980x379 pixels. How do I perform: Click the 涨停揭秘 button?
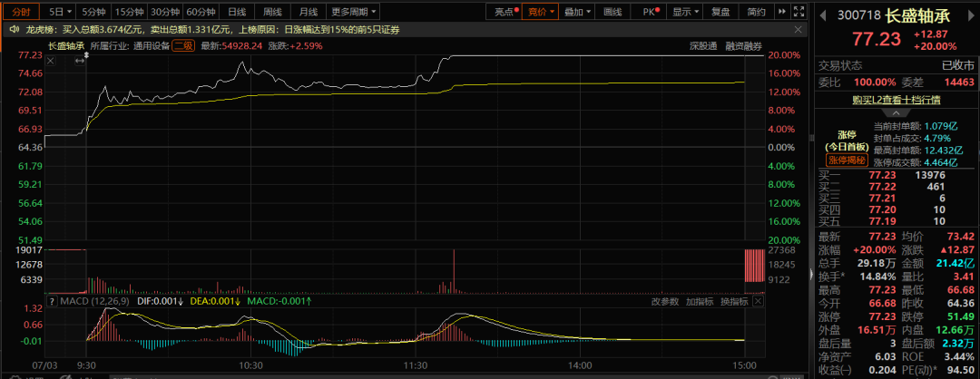tap(847, 160)
